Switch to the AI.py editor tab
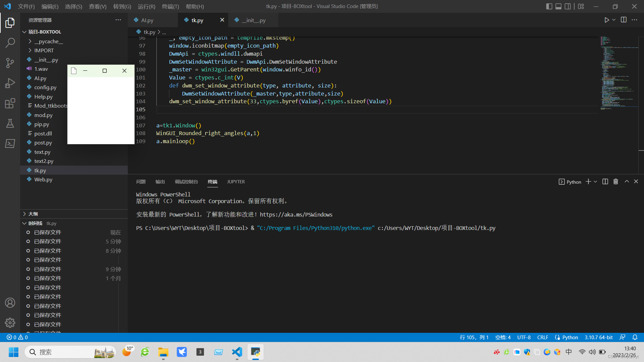 [x=147, y=20]
